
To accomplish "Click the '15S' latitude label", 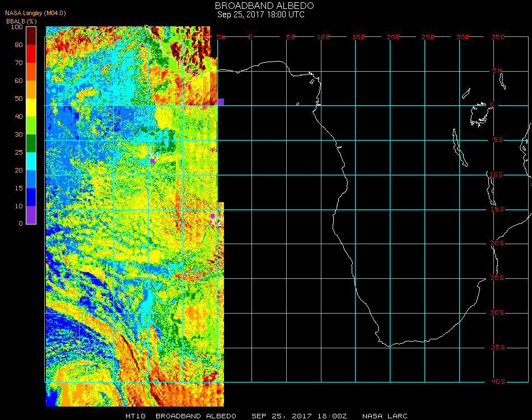I will pos(497,209).
